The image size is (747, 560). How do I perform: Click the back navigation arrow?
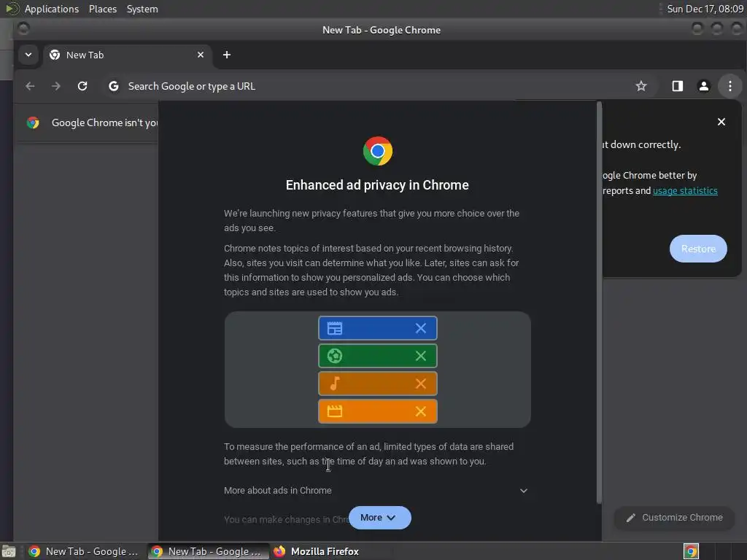pos(30,86)
